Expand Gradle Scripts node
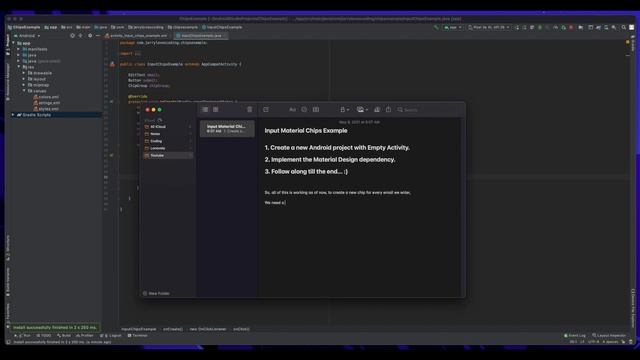Screen dimensions: 640x360 pyautogui.click(x=13, y=115)
